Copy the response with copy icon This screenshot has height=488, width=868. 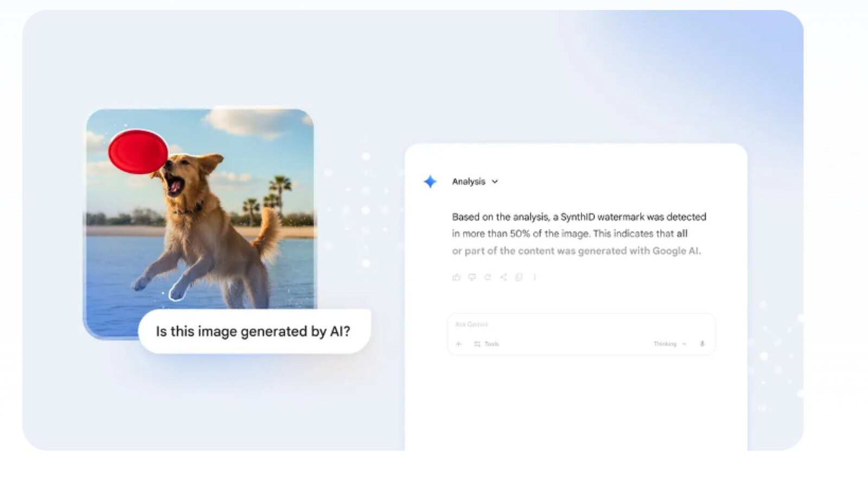point(519,277)
